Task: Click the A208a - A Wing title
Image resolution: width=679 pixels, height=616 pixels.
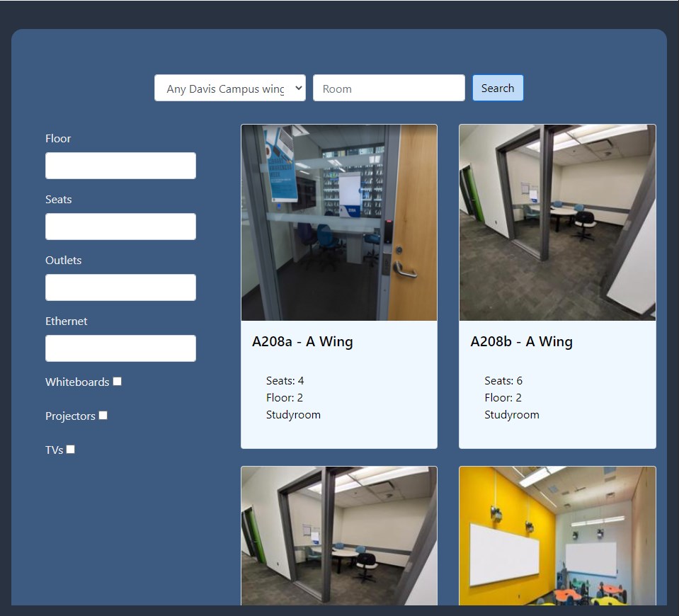Action: coord(302,341)
